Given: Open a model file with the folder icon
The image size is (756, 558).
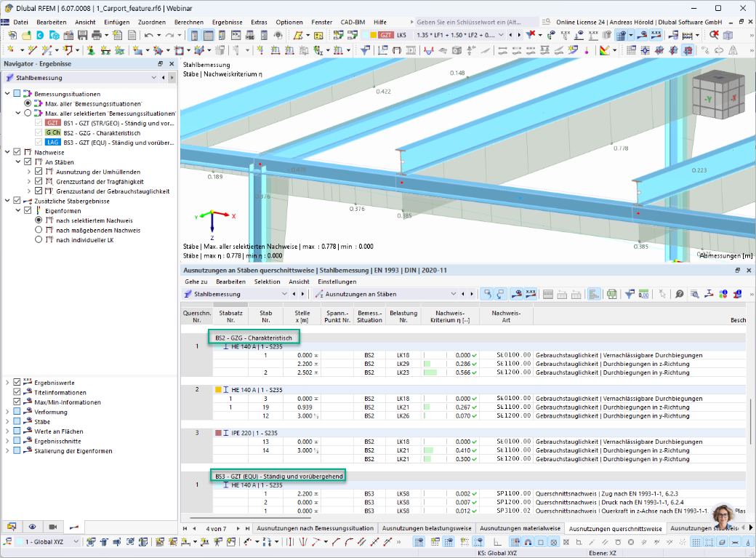Looking at the screenshot, I should (x=26, y=35).
